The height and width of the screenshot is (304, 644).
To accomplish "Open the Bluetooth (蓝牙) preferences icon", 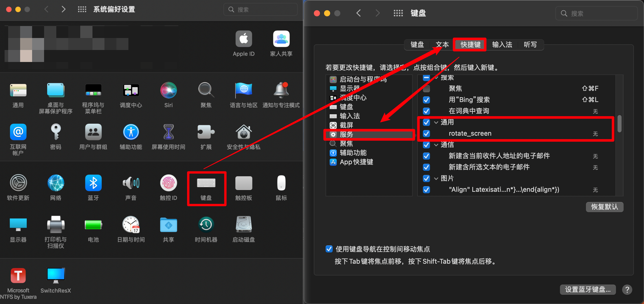I will [x=93, y=183].
